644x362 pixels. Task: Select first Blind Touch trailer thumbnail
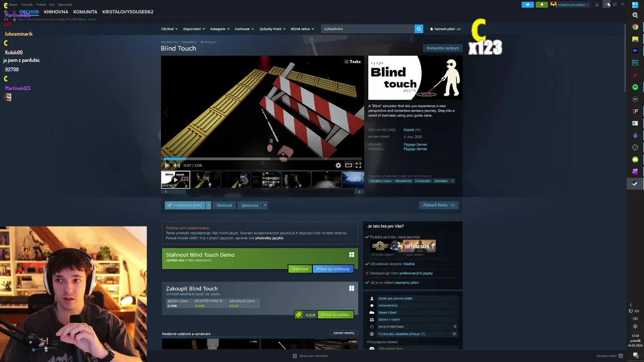pyautogui.click(x=176, y=179)
